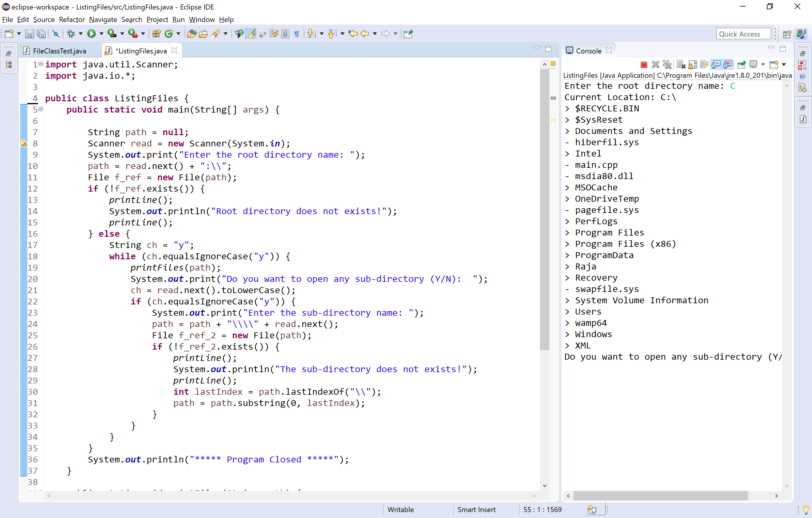The width and height of the screenshot is (812, 518).
Task: Toggle Mark Occurrences highlighting
Action: [x=251, y=34]
